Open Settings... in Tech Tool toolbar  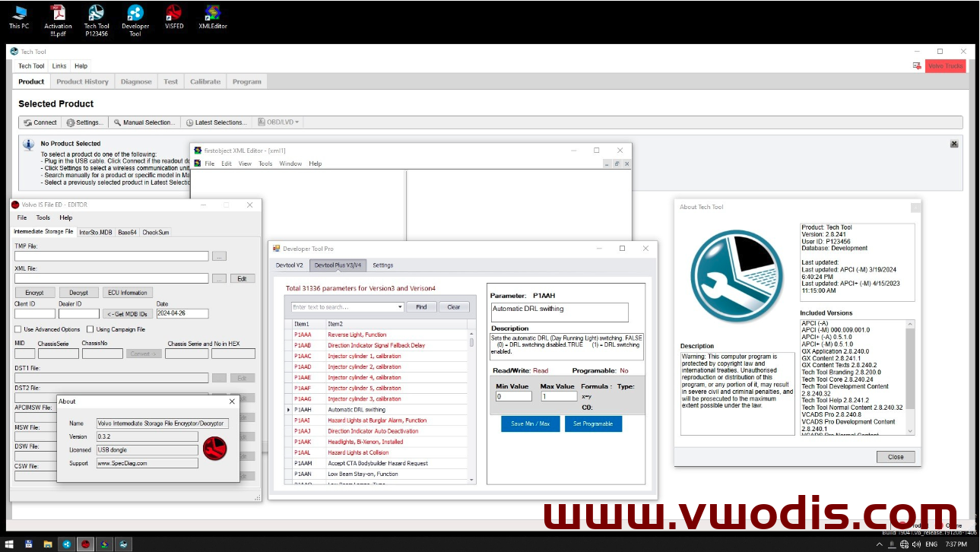(x=84, y=122)
